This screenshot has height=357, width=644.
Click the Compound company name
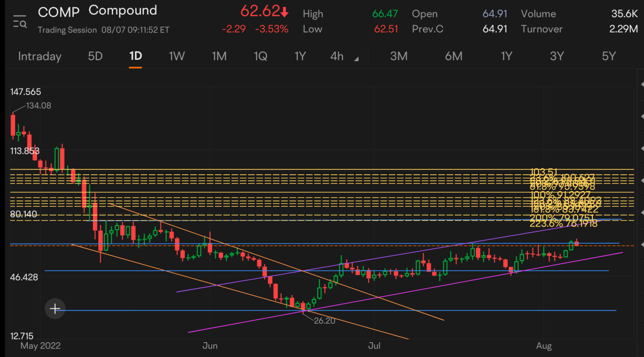(x=123, y=11)
